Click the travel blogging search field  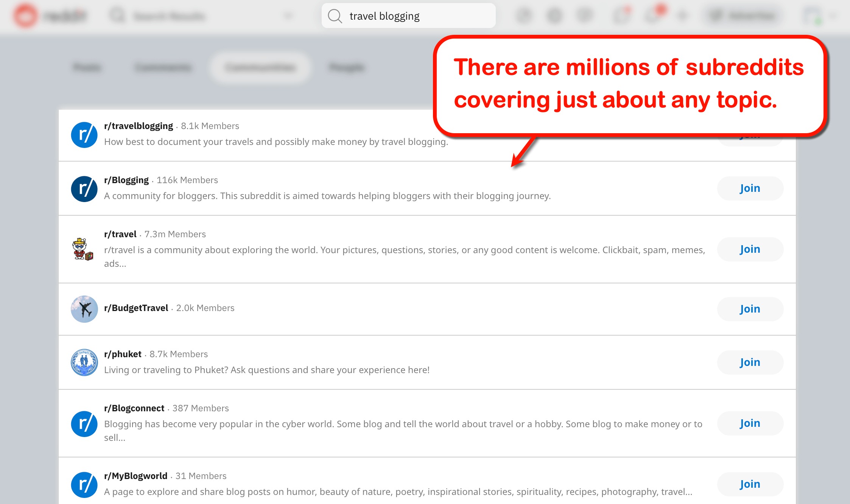point(408,16)
